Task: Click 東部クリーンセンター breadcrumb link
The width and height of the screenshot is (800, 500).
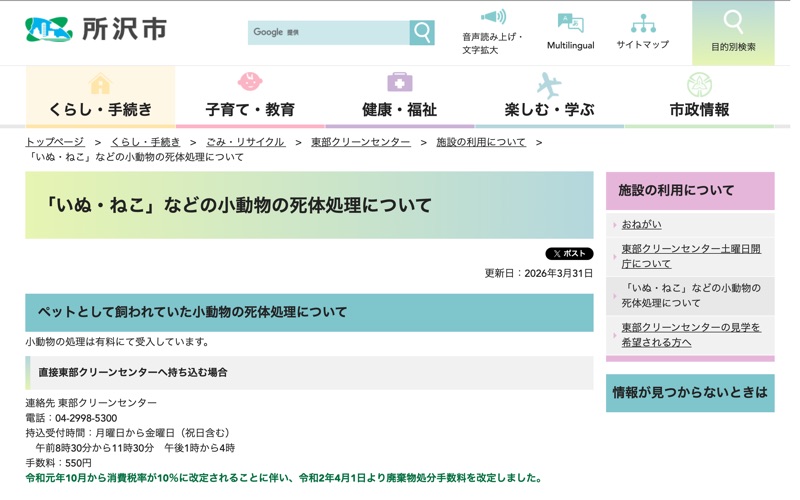Action: [x=361, y=142]
